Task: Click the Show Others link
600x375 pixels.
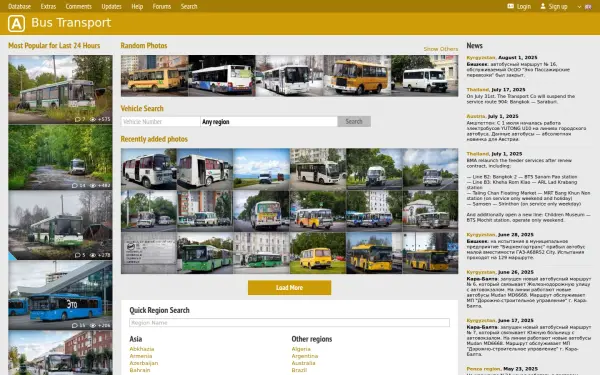Action: pos(440,49)
